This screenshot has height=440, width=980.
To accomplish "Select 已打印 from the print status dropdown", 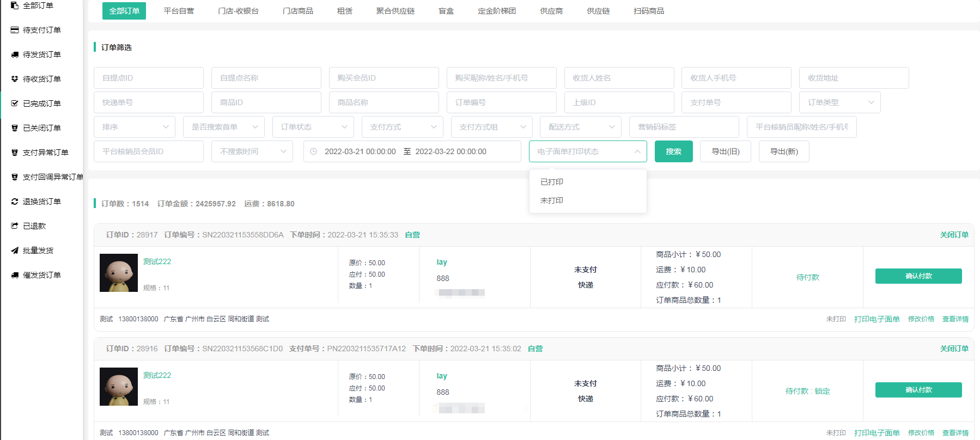I will (x=552, y=182).
